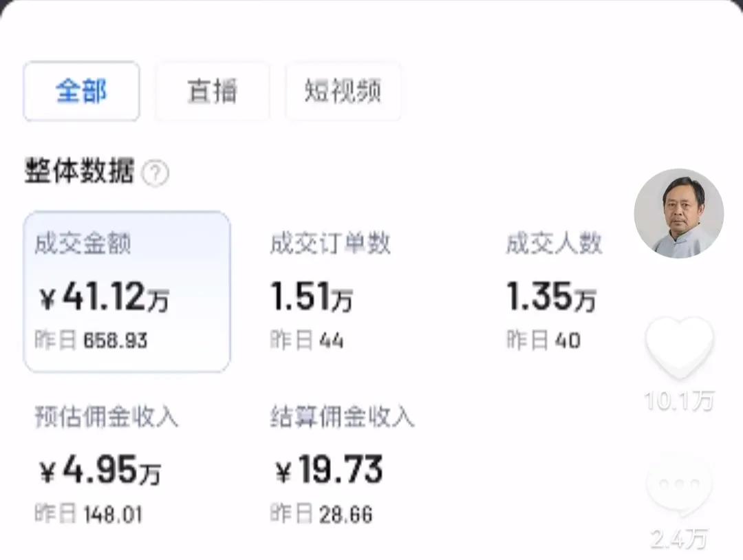Tap the heart like icon
Viewport: 743px width, 560px height.
point(679,347)
